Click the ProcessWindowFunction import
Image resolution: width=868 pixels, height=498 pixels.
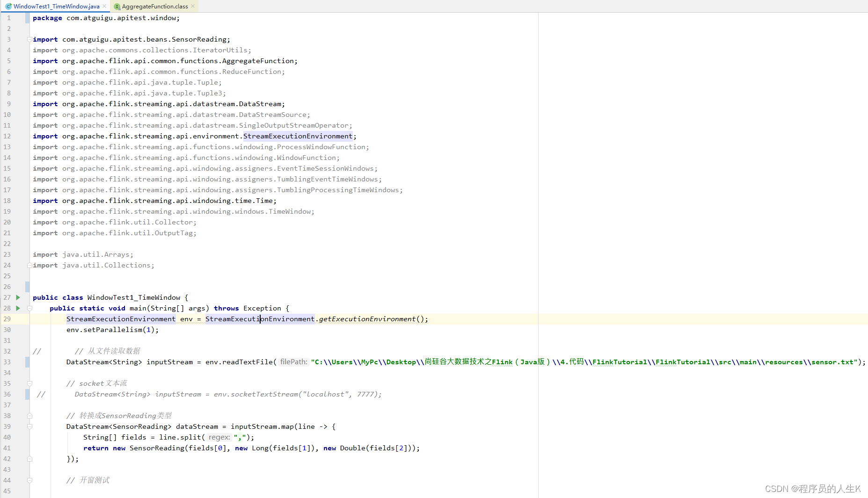coord(321,147)
